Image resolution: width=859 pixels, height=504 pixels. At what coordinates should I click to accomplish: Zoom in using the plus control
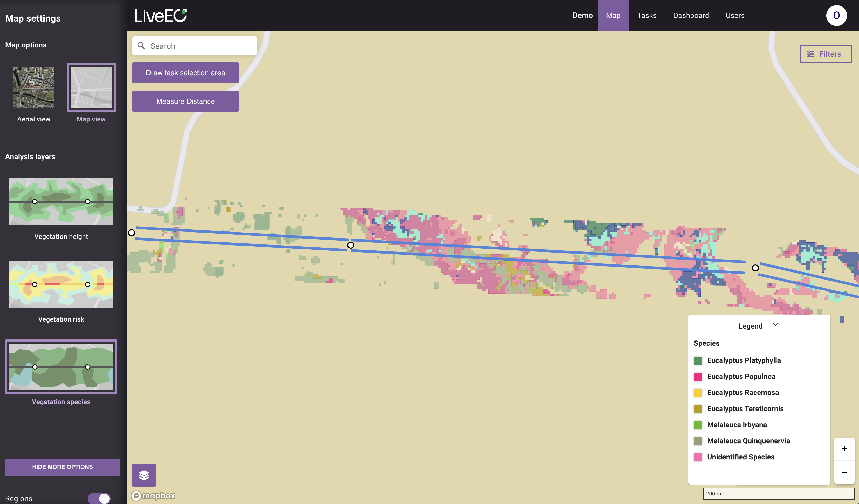[844, 448]
